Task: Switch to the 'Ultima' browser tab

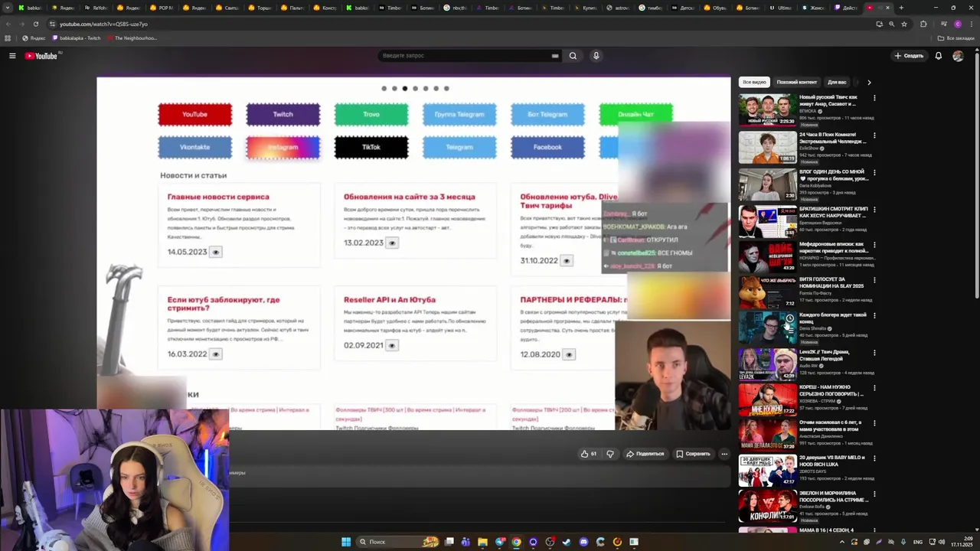Action: click(x=781, y=8)
